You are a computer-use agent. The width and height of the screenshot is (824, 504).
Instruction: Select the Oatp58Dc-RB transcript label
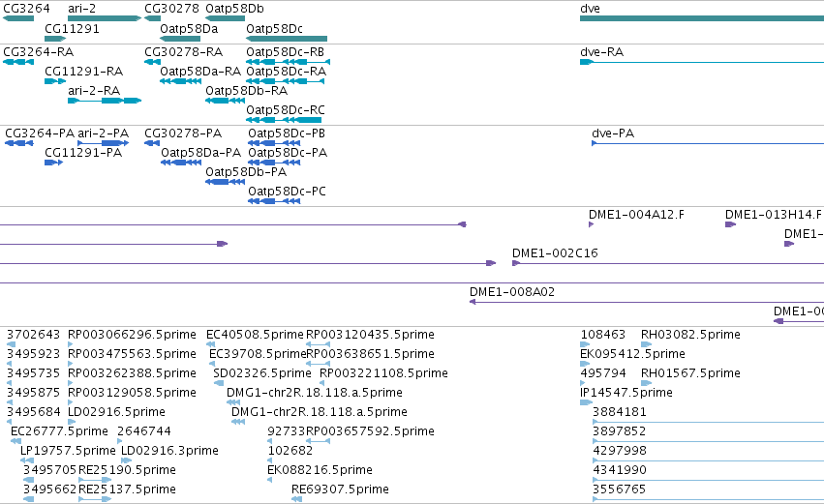tap(286, 52)
